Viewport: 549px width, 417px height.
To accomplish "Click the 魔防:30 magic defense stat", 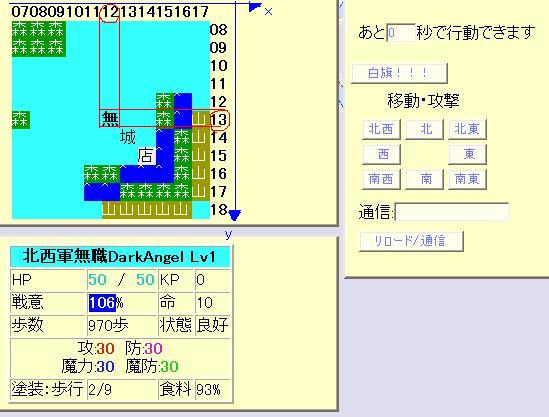I will pyautogui.click(x=152, y=367).
